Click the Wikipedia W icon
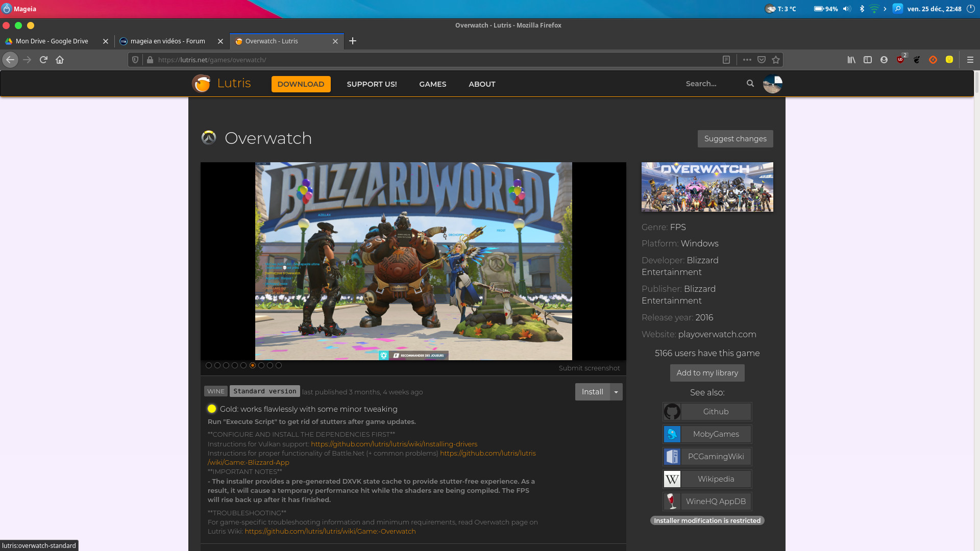The image size is (980, 551). point(672,479)
